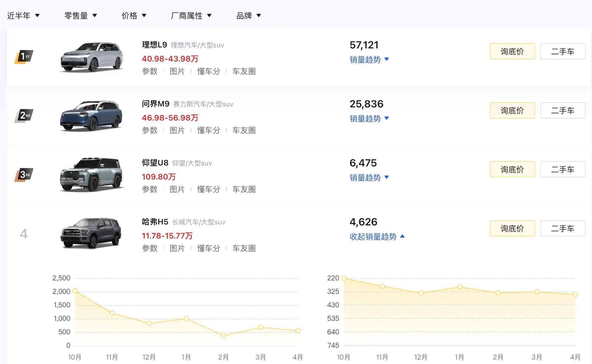Image resolution: width=592 pixels, height=364 pixels.
Task: Open the 哈弗H5 model title link
Action: coord(155,222)
